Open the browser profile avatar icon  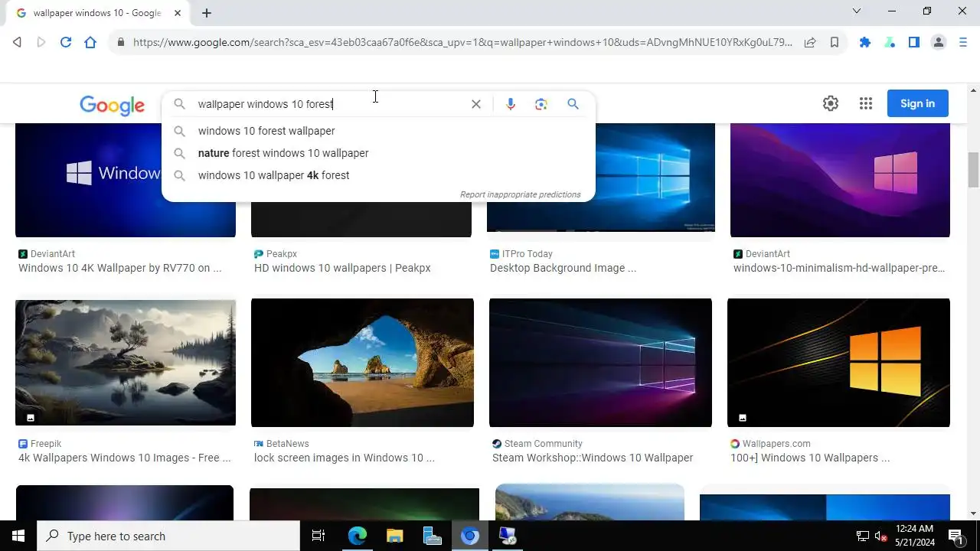click(x=939, y=43)
